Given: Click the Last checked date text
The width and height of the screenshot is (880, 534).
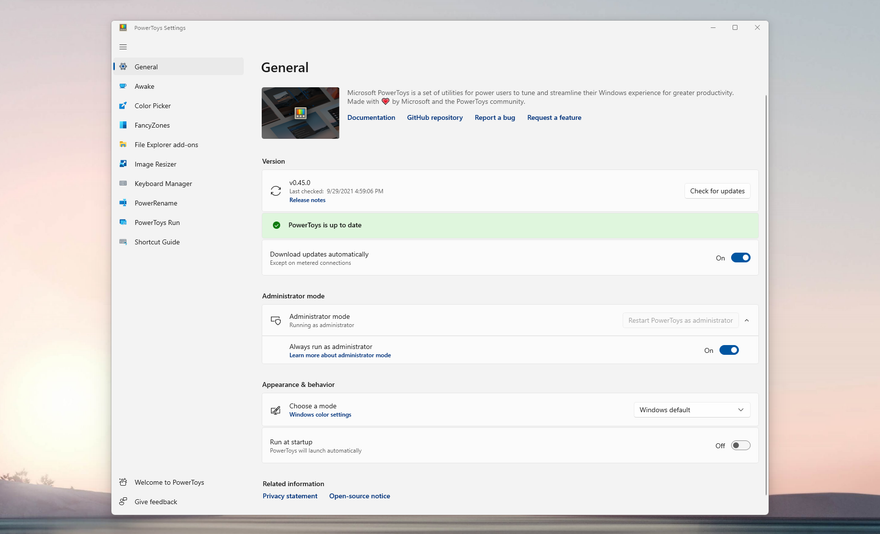Looking at the screenshot, I should [336, 191].
